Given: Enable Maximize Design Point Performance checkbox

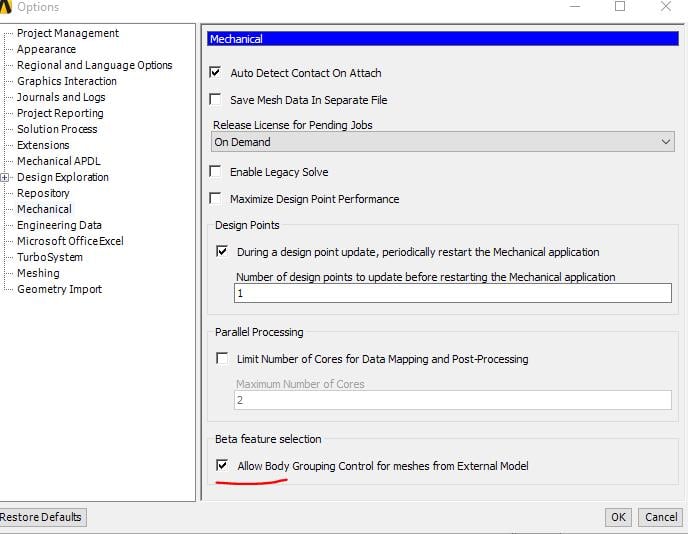Looking at the screenshot, I should click(x=215, y=199).
